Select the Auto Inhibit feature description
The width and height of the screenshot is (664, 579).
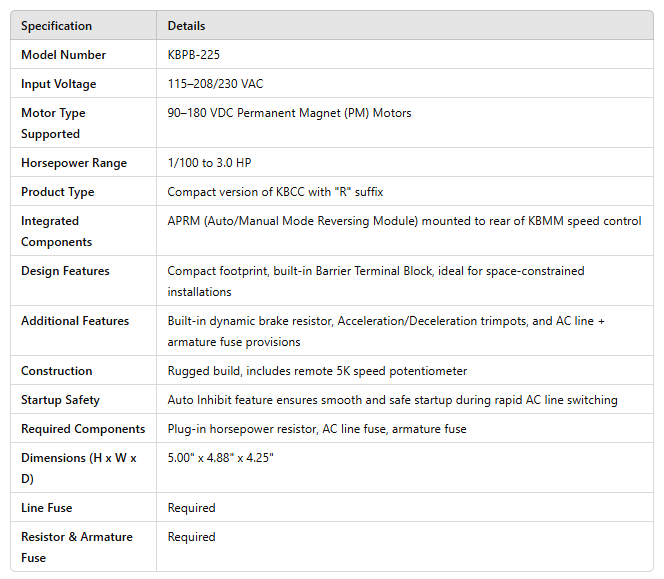[392, 400]
